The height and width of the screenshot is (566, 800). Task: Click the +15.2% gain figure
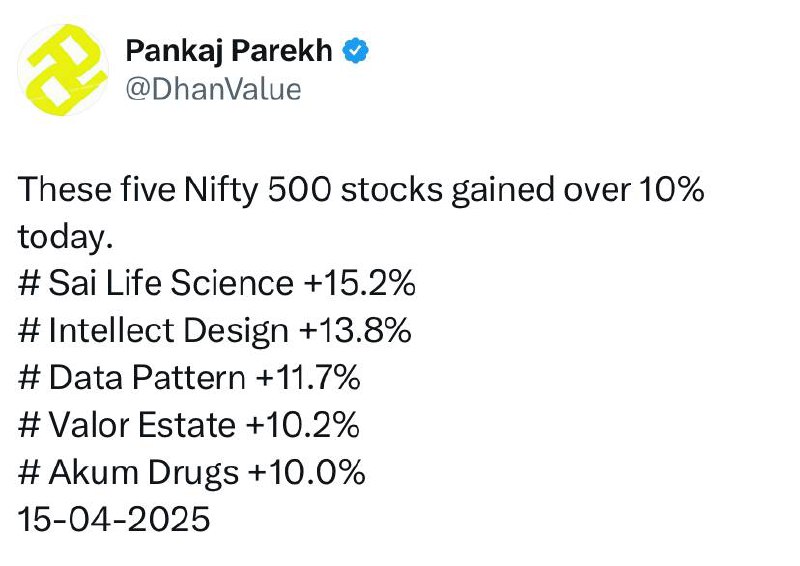pos(359,283)
